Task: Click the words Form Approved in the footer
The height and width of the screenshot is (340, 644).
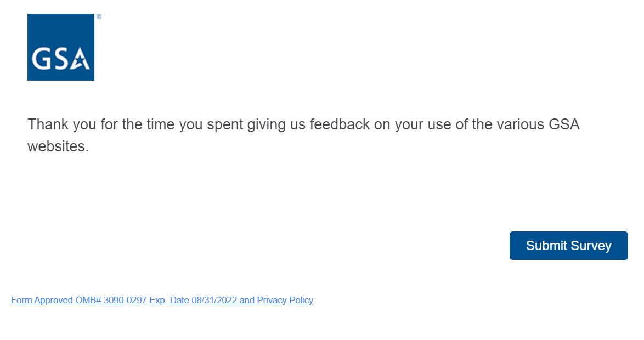Action: pyautogui.click(x=42, y=300)
